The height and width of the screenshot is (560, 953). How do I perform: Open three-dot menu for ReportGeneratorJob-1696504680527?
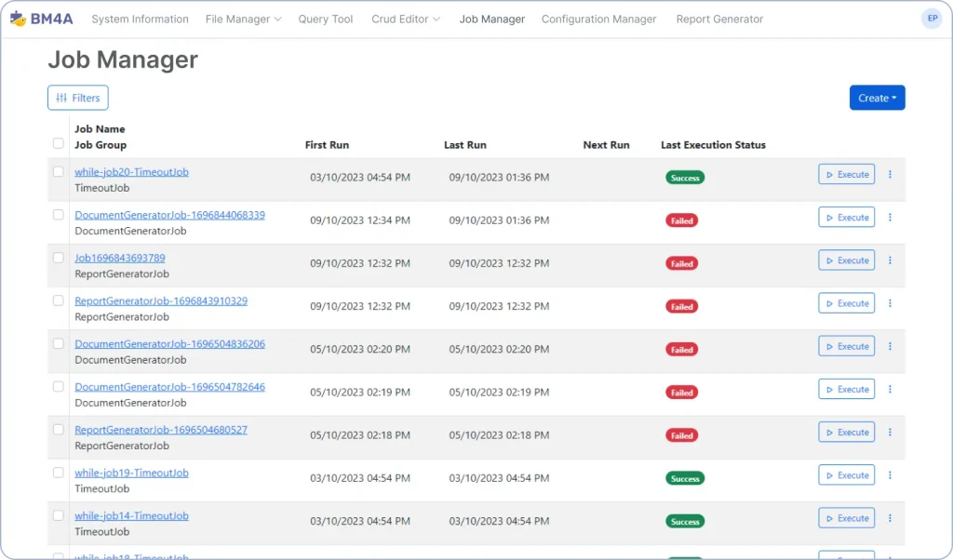tap(890, 433)
